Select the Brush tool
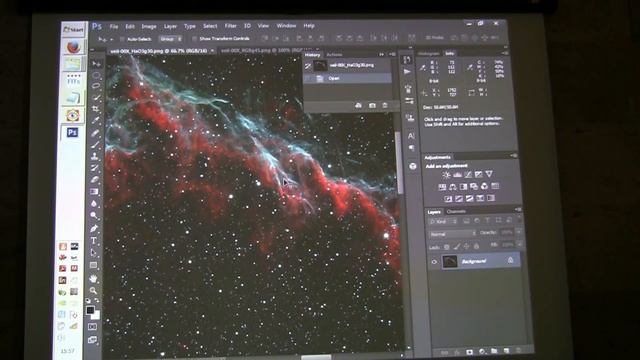Viewport: 640px width, 360px height. point(95,144)
